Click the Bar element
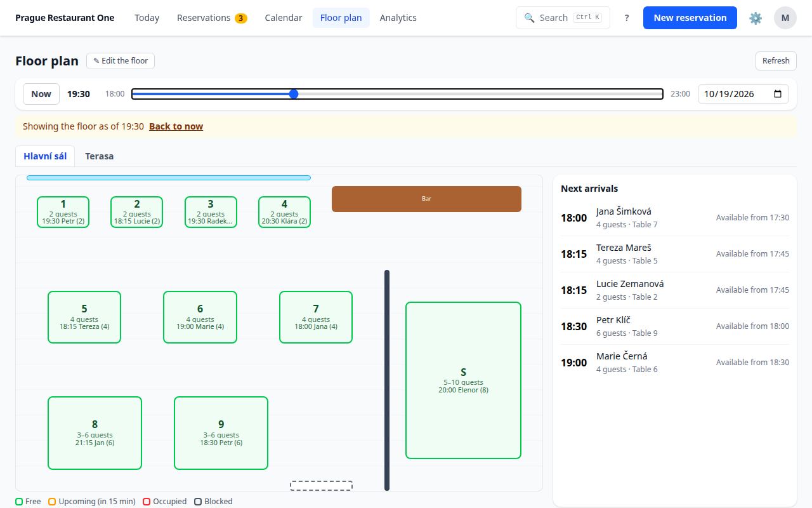The height and width of the screenshot is (508, 812). pos(426,199)
